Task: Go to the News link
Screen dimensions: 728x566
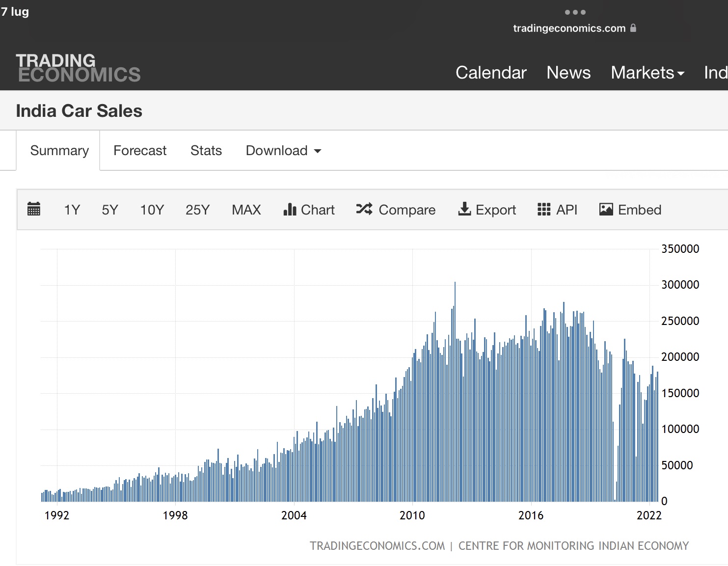Action: coord(568,73)
